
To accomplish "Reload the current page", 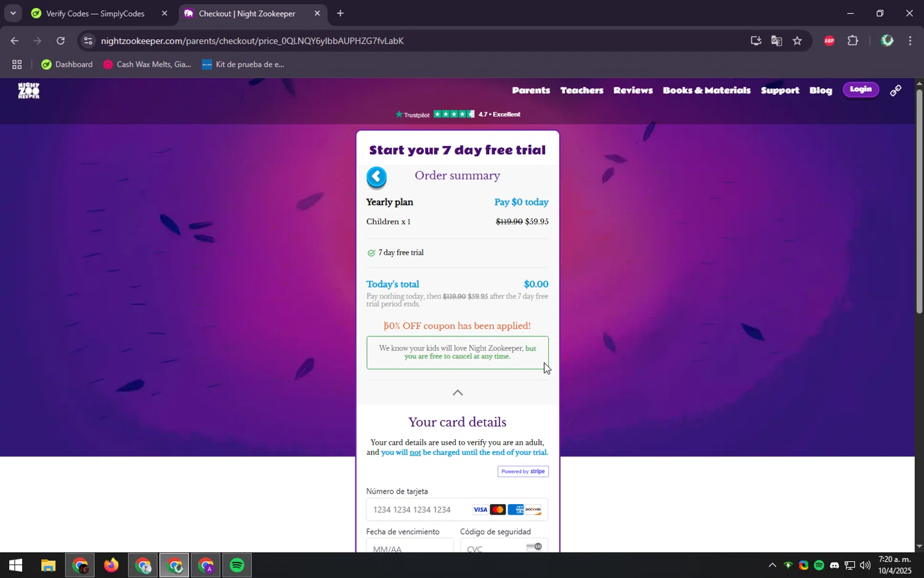I will pos(60,41).
